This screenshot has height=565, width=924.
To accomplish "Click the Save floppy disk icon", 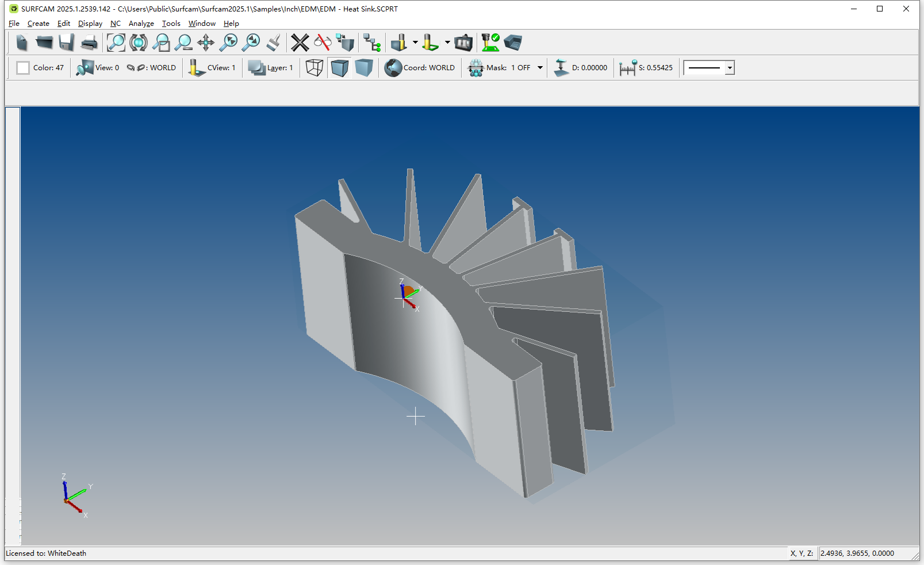I will pyautogui.click(x=67, y=43).
